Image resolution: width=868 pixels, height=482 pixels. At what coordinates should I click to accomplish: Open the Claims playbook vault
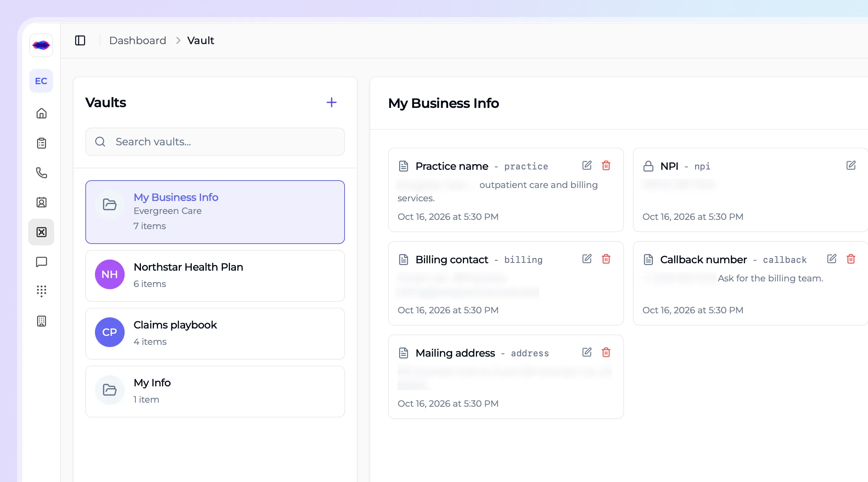215,334
